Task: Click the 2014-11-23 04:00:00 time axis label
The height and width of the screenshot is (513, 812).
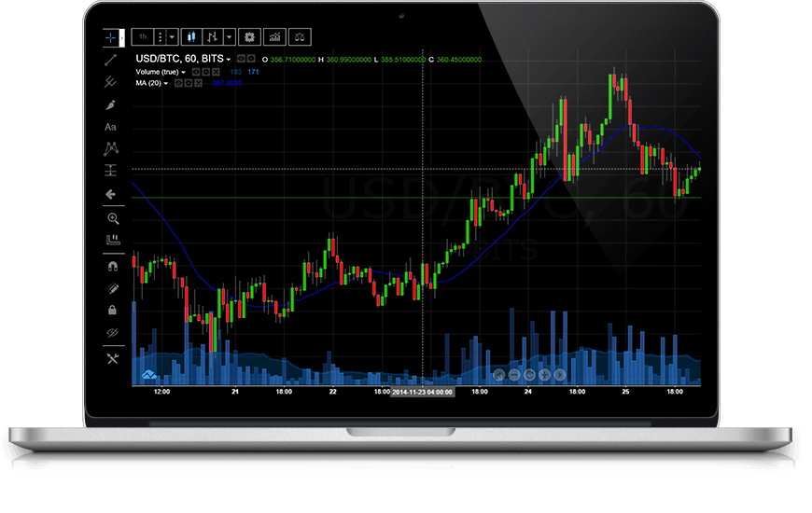Action: click(422, 393)
